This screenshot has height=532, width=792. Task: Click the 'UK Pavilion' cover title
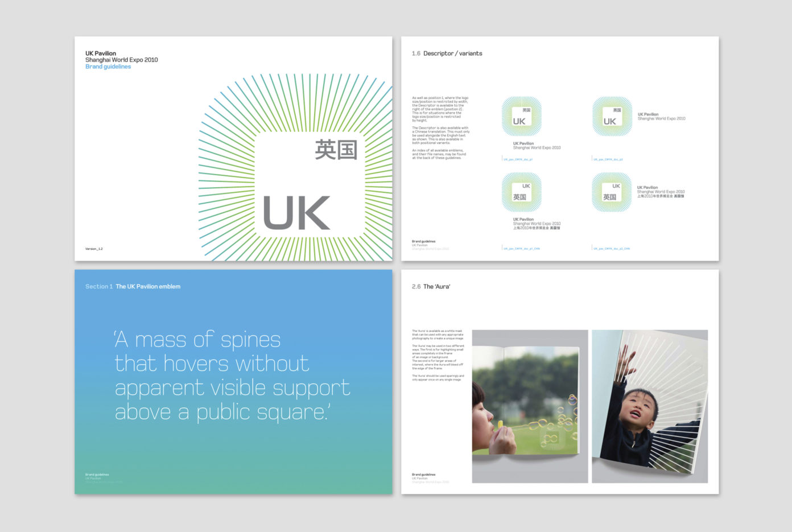(x=101, y=53)
